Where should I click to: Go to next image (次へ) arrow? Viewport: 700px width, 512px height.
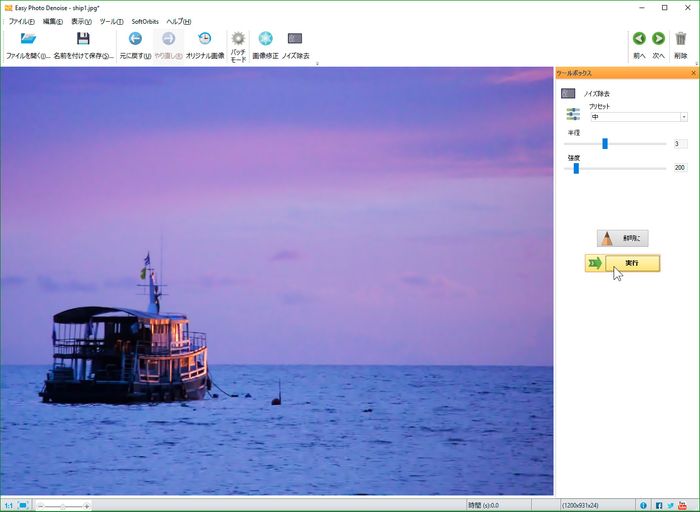point(658,39)
